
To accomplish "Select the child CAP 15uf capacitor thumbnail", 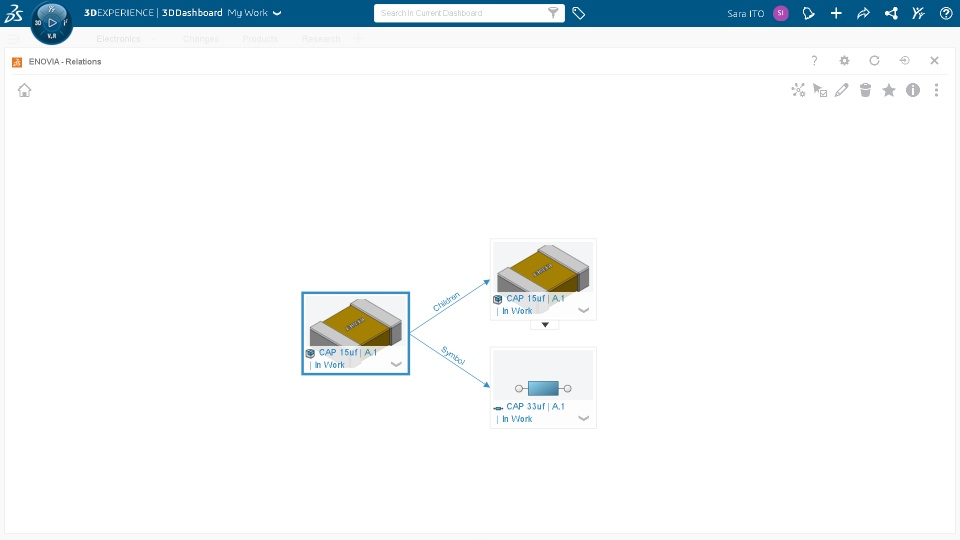I will click(x=543, y=268).
